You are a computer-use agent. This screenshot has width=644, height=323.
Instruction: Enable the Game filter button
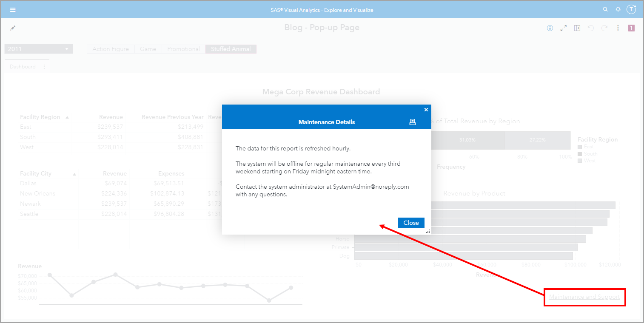[148, 48]
